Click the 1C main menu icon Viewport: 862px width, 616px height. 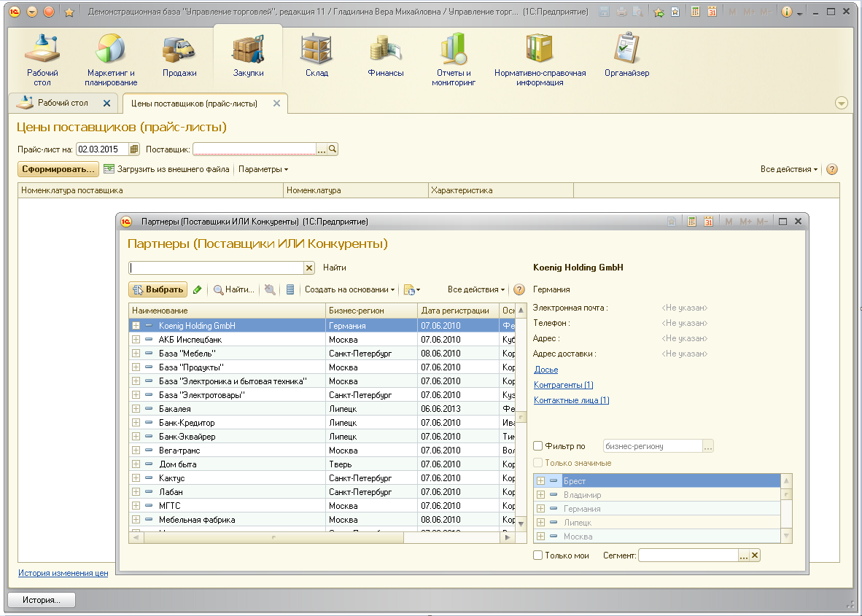pos(15,12)
